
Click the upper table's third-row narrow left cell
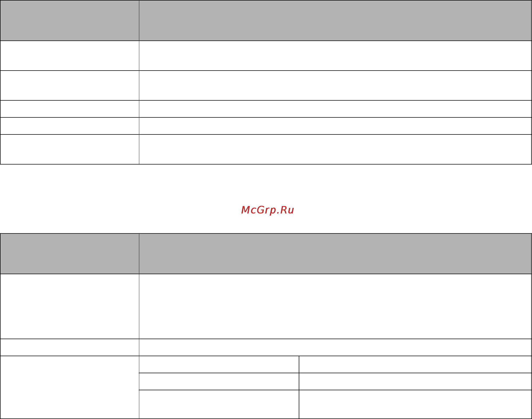pyautogui.click(x=69, y=109)
